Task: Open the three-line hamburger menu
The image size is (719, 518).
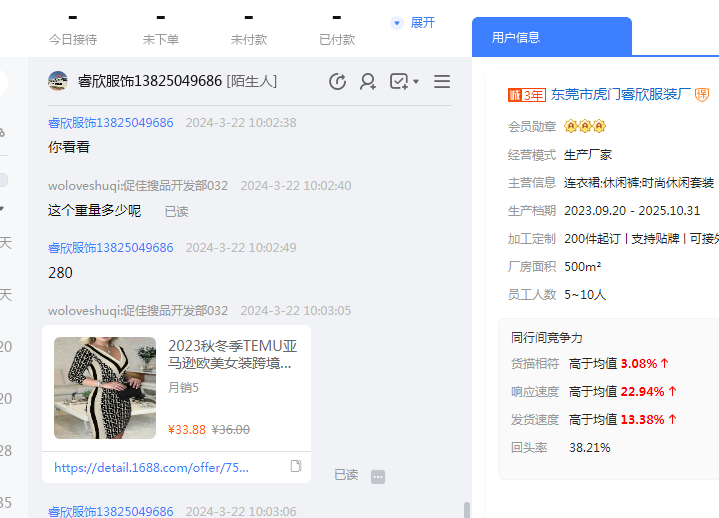Action: point(441,82)
